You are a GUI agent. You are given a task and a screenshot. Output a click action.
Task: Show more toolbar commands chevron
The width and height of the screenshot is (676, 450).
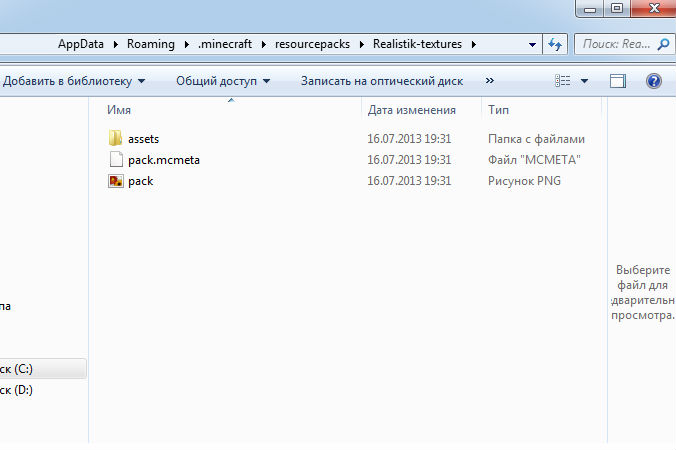(489, 81)
